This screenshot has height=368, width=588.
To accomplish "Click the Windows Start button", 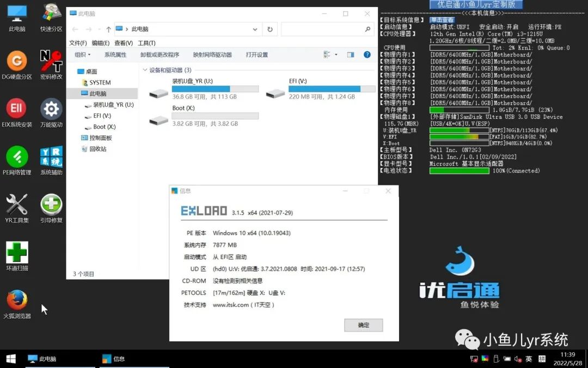I will 11,359.
